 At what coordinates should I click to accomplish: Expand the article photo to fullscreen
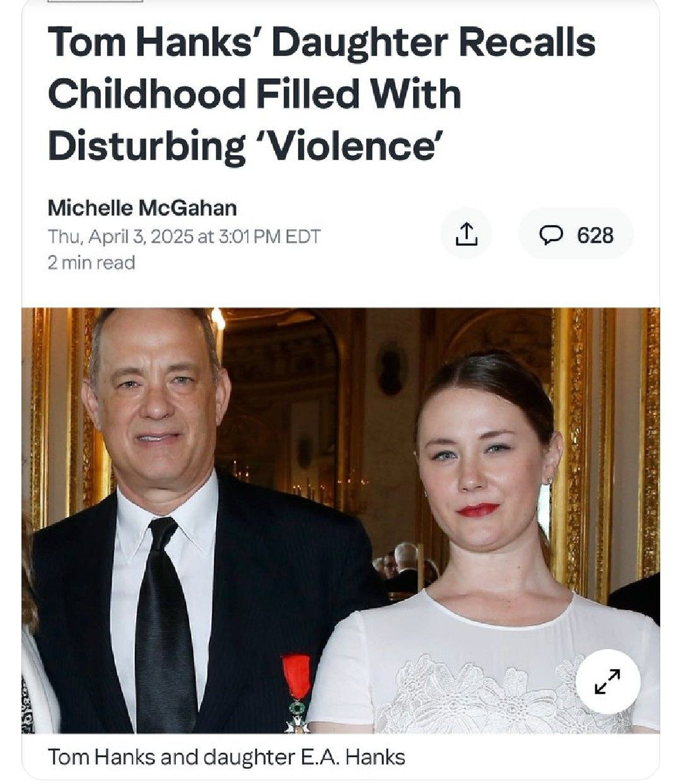[x=608, y=681]
